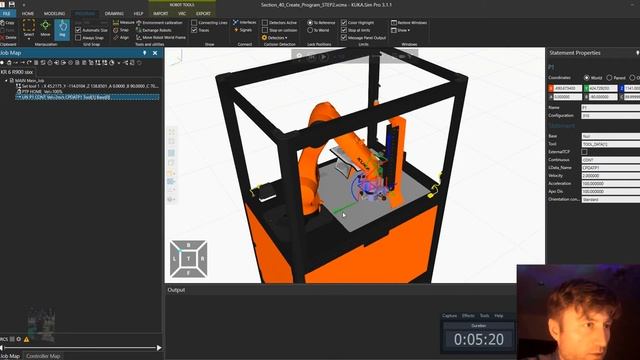The image size is (640, 360).
Task: Select Parent coordinates radio button
Action: click(x=609, y=78)
